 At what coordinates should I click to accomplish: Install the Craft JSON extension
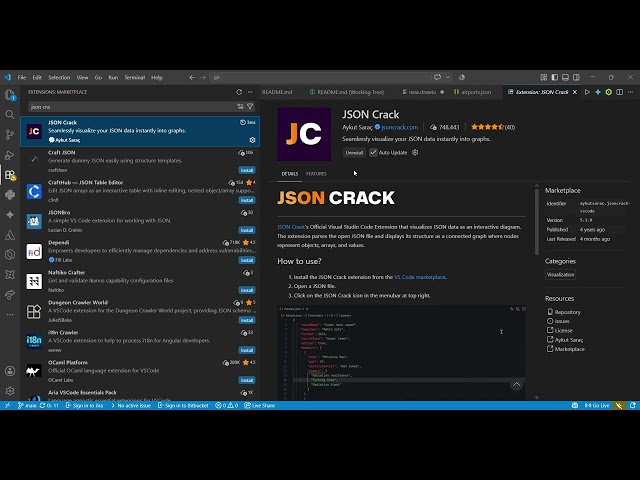[247, 170]
